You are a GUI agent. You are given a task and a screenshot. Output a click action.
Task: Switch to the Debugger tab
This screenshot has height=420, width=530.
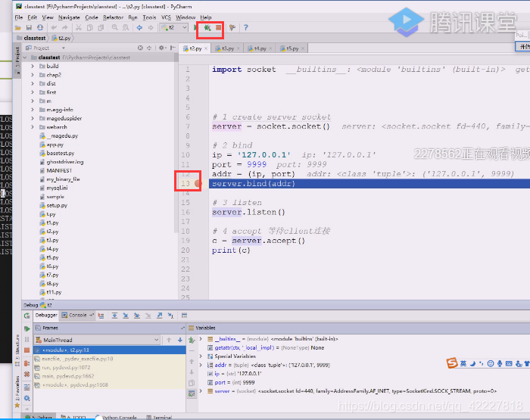coord(46,316)
